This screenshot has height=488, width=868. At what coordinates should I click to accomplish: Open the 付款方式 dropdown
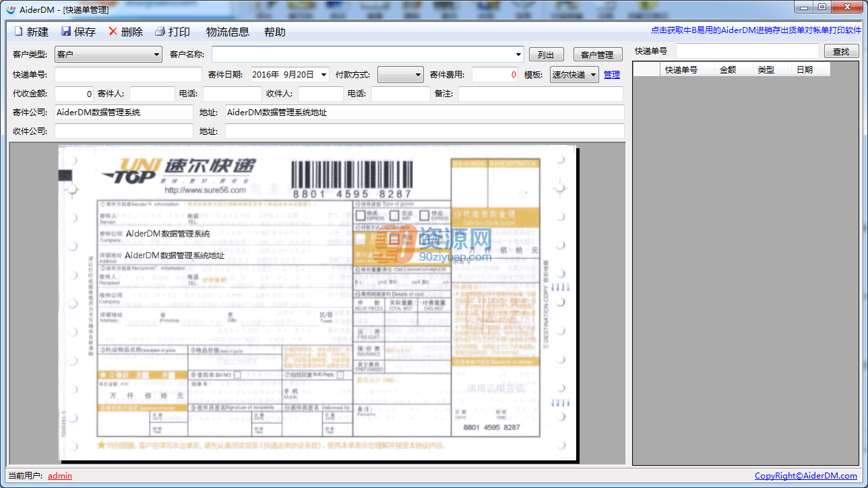coord(400,75)
